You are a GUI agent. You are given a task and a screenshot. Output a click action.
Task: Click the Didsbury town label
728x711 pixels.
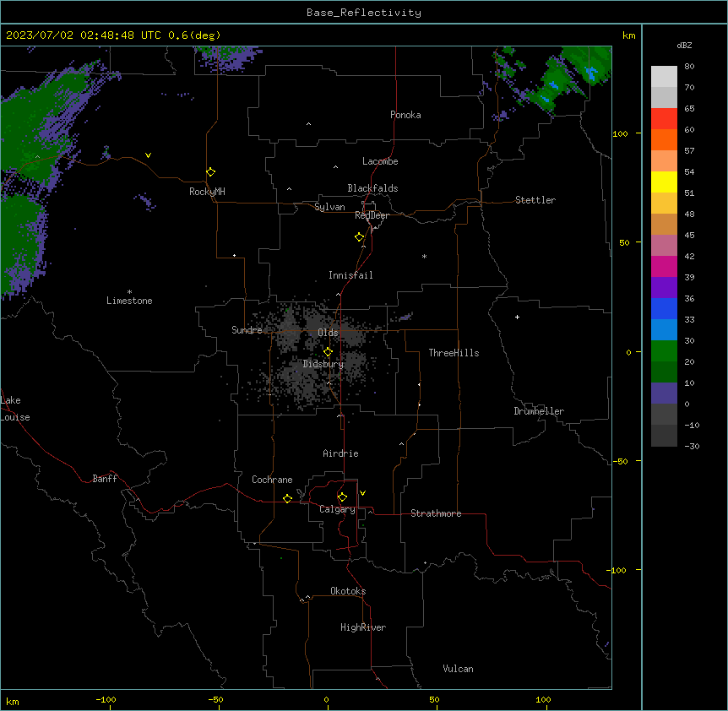323,364
